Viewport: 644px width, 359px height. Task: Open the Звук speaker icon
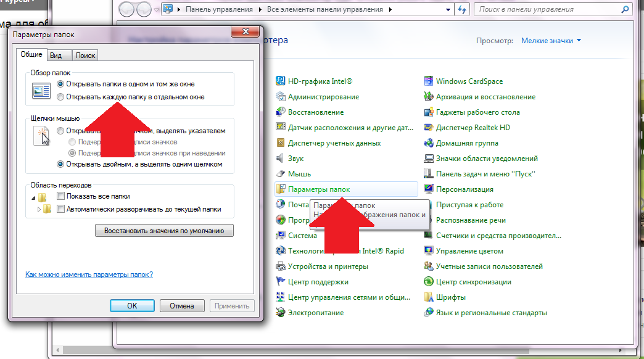point(281,158)
